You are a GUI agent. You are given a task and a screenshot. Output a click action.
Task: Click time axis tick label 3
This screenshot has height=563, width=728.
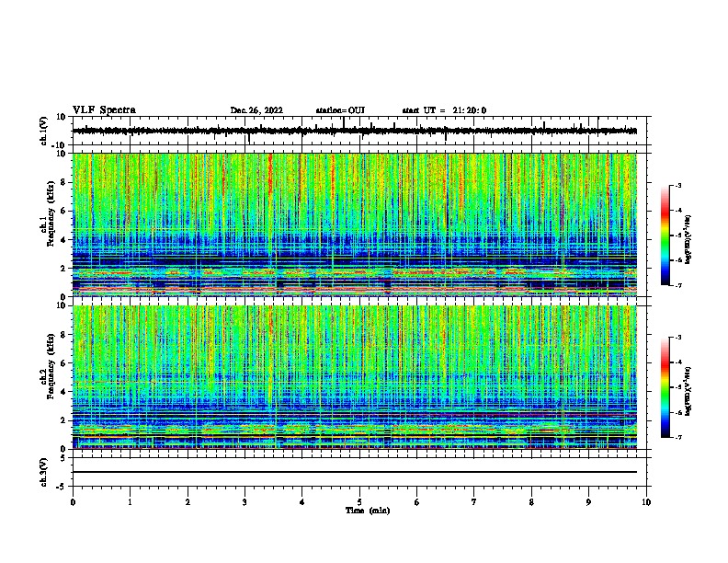(245, 502)
